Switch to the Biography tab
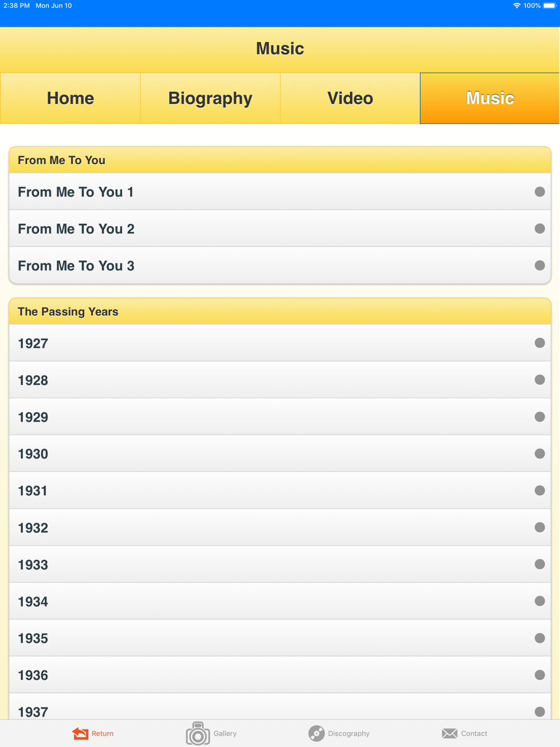The width and height of the screenshot is (560, 747). point(210,98)
